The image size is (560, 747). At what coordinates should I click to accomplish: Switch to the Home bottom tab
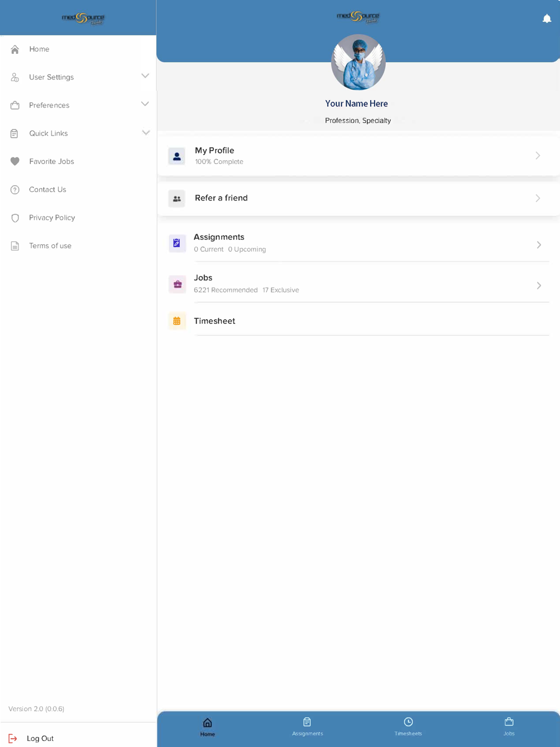pyautogui.click(x=207, y=727)
